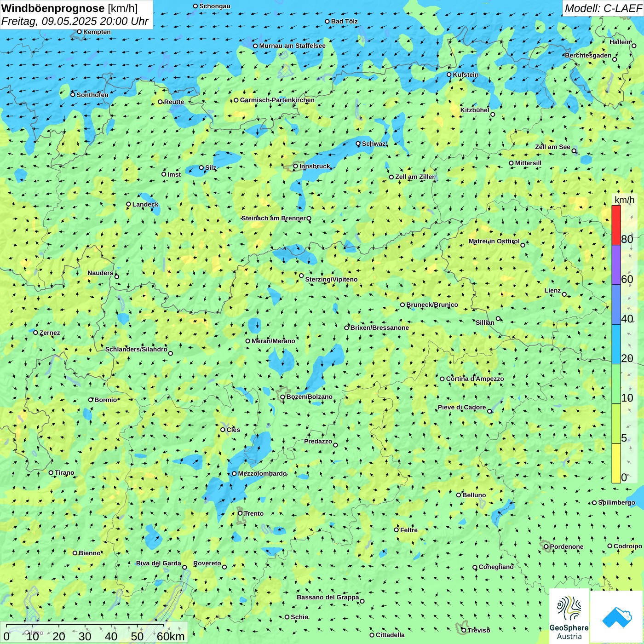Click the '60km' scale bar label
The width and height of the screenshot is (644, 644).
(x=171, y=636)
